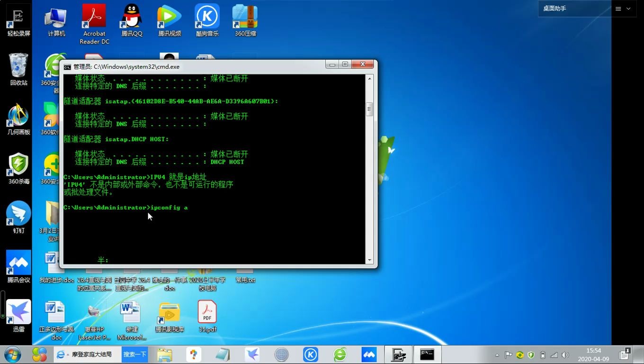
Task: Click the cmd scrollbar up arrow
Action: 369,78
